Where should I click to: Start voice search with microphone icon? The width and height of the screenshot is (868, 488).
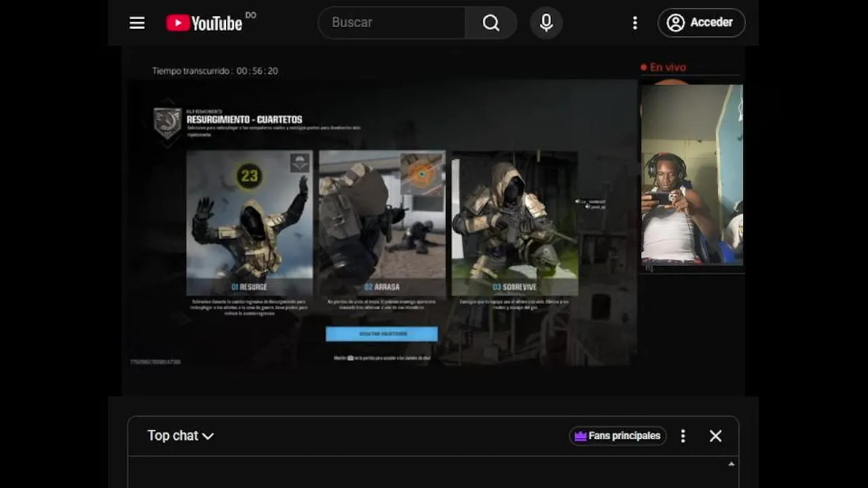546,22
